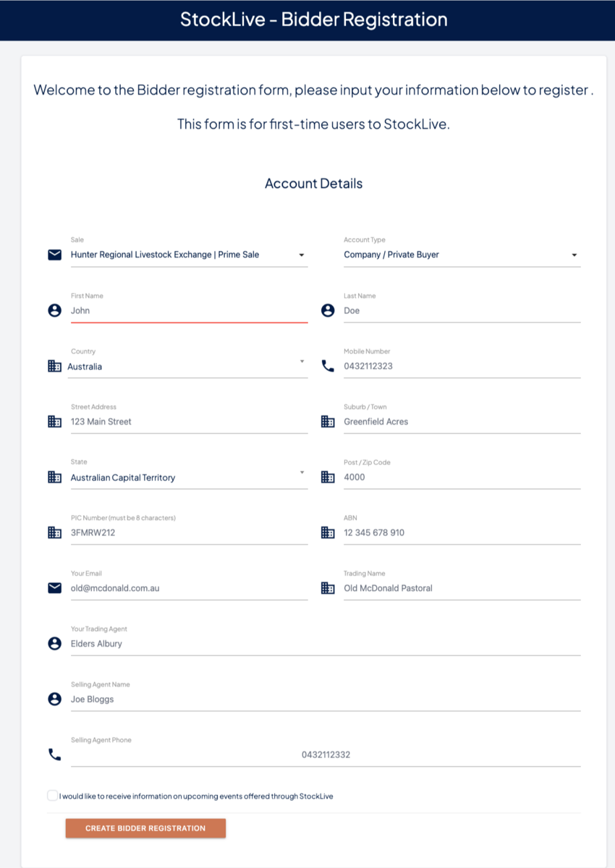615x868 pixels.
Task: Open the Country dropdown
Action: pyautogui.click(x=187, y=367)
